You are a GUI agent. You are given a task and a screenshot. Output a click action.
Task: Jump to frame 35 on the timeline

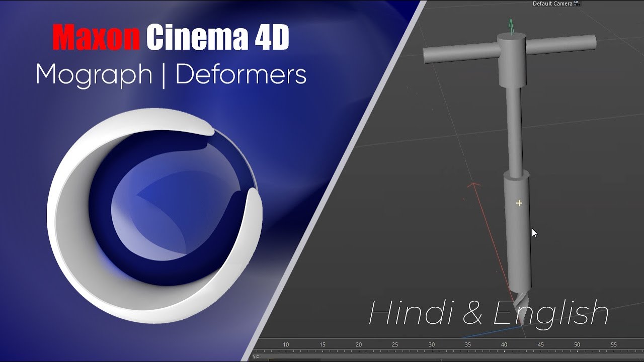pyautogui.click(x=468, y=345)
